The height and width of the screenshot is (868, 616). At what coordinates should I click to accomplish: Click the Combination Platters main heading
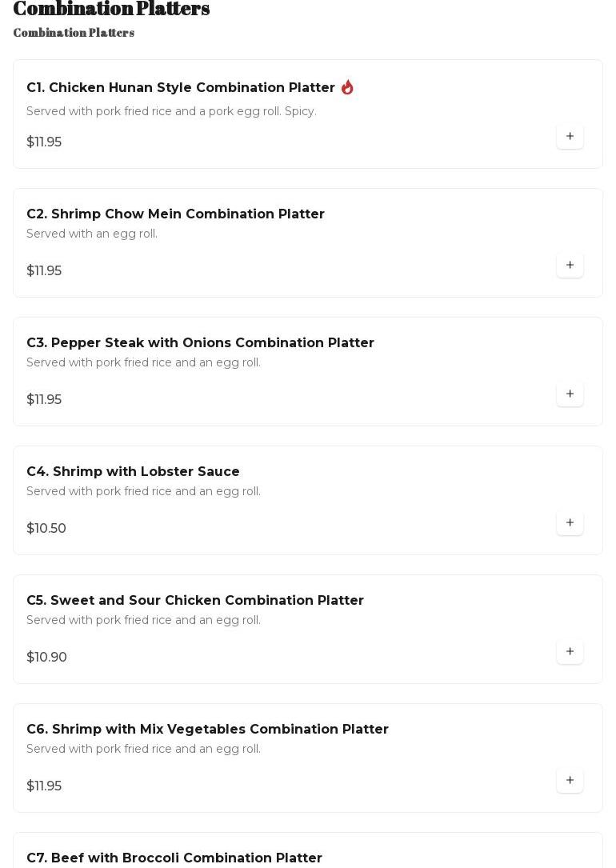tap(111, 9)
